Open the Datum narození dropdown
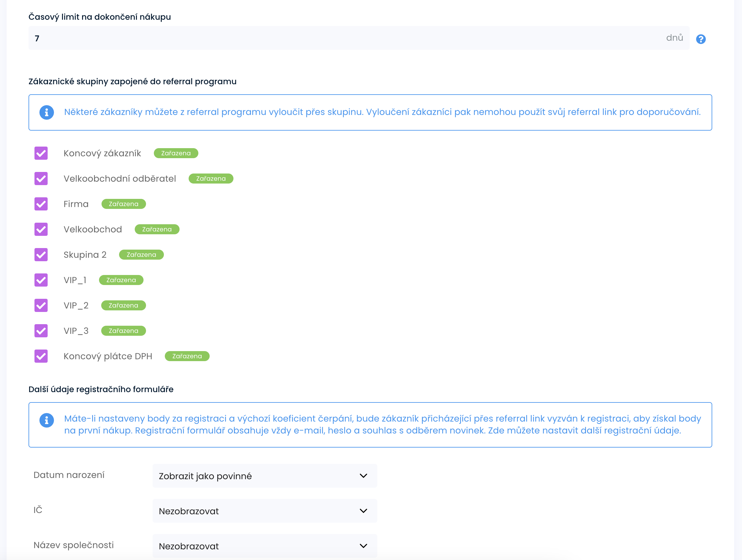Image resolution: width=742 pixels, height=560 pixels. pos(264,476)
